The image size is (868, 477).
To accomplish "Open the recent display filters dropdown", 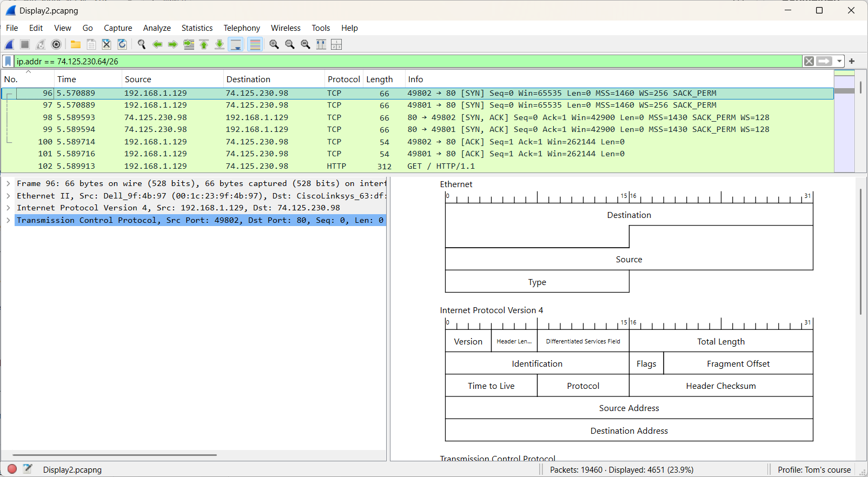I will coord(839,61).
